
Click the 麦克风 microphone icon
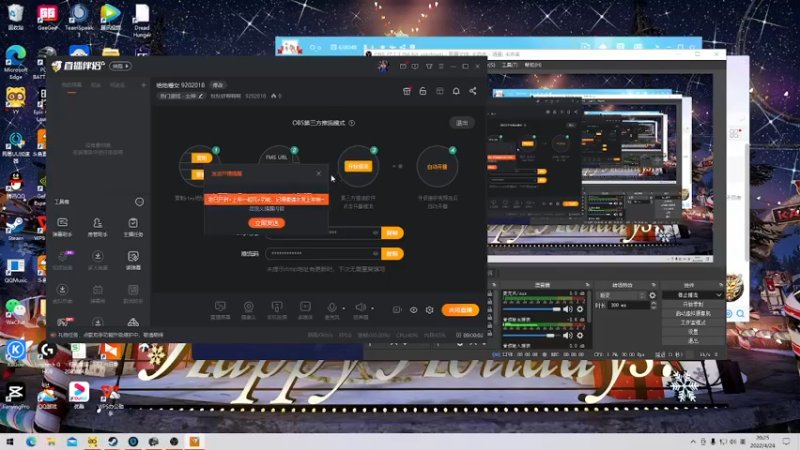332,308
